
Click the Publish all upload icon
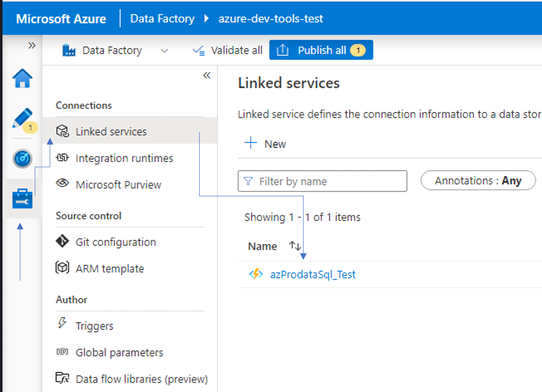click(282, 50)
